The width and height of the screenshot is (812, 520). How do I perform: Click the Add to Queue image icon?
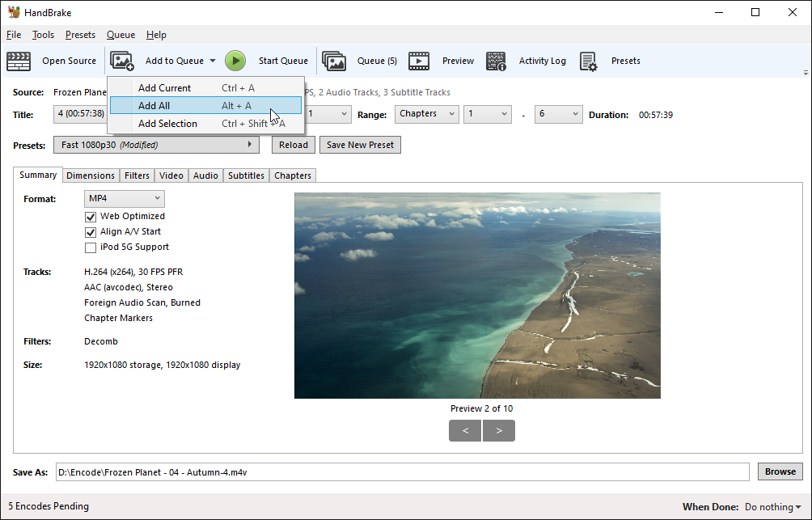[x=122, y=61]
